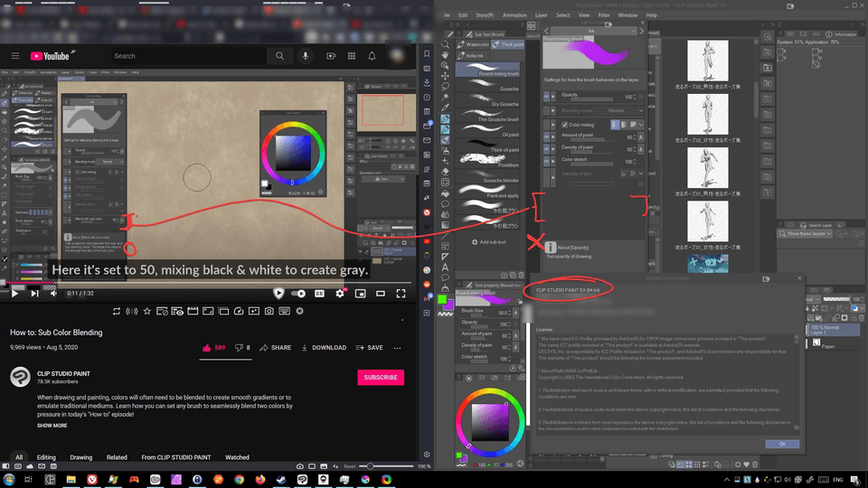Select From CLIP STUDIO PAINT chip

[176, 457]
